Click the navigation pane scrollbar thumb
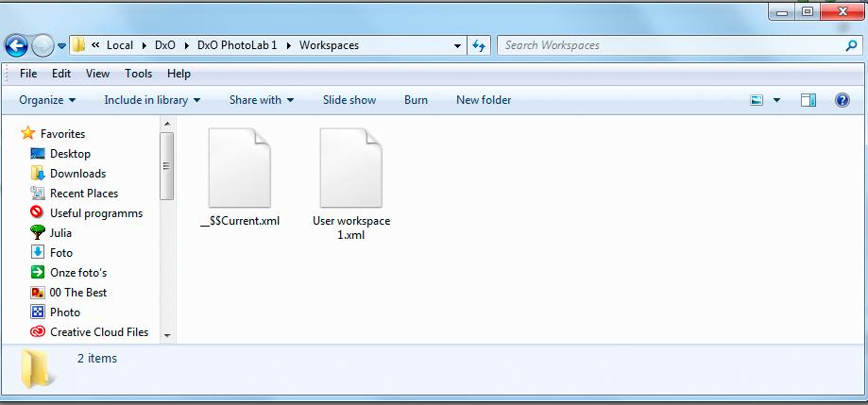The height and width of the screenshot is (405, 868). [167, 166]
